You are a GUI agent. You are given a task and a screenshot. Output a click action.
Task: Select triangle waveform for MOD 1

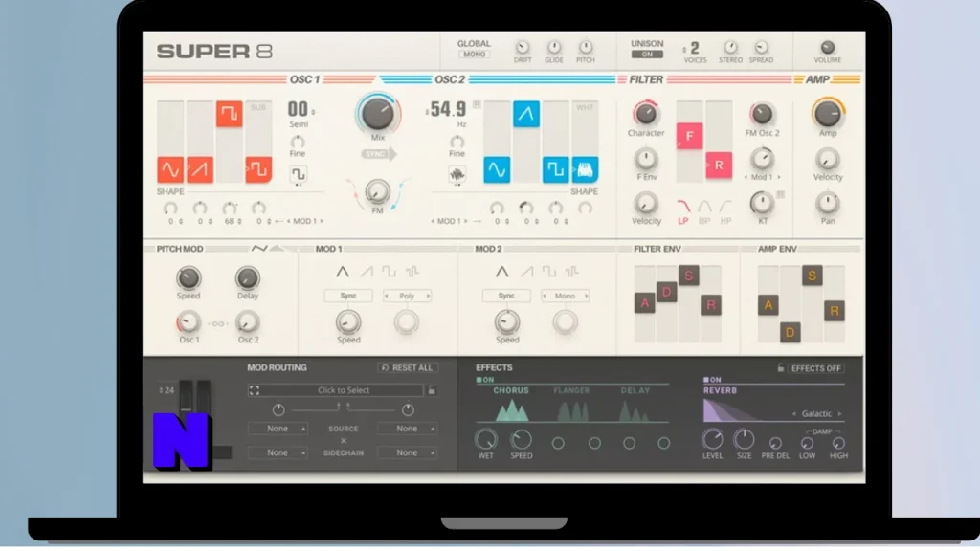coord(343,272)
